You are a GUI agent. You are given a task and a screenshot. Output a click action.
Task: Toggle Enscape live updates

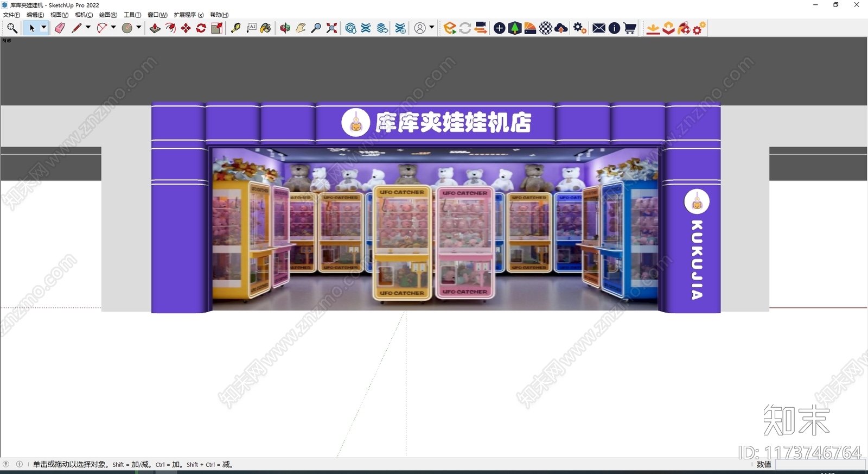pos(465,28)
